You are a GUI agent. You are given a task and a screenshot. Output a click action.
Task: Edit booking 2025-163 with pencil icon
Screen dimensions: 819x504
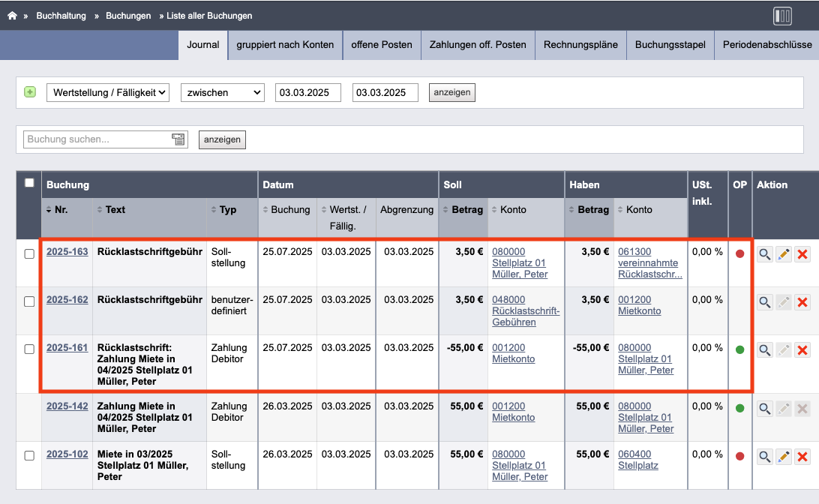click(784, 254)
